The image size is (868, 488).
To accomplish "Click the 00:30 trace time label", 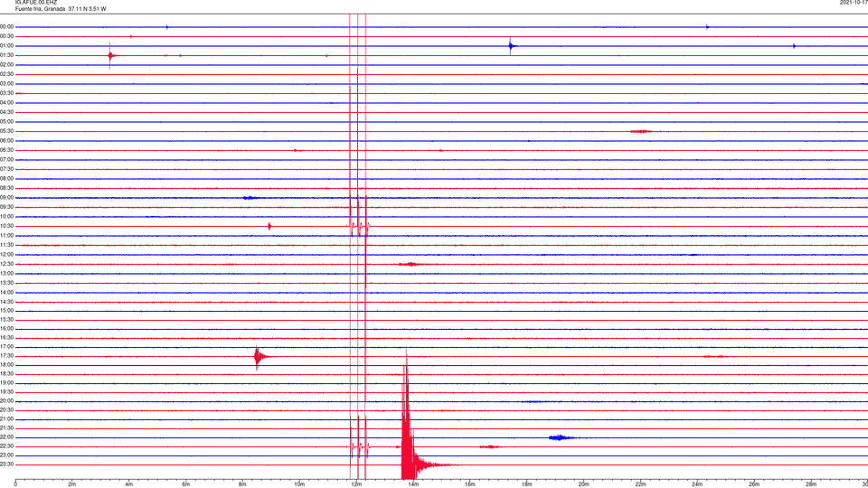I will pyautogui.click(x=6, y=36).
